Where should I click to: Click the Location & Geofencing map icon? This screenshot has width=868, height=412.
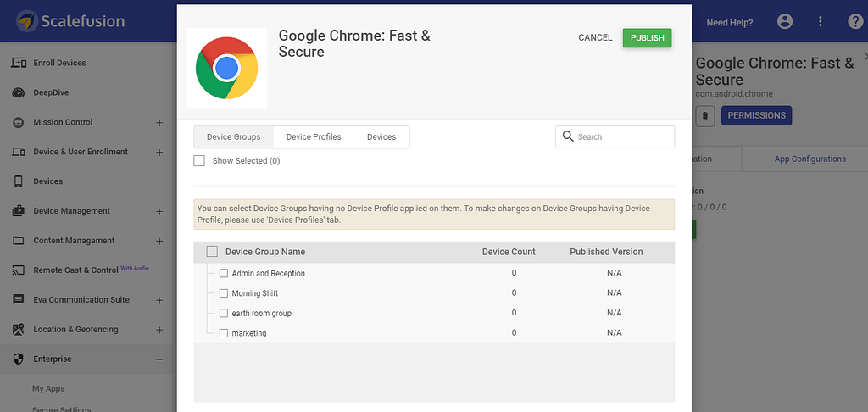point(19,330)
